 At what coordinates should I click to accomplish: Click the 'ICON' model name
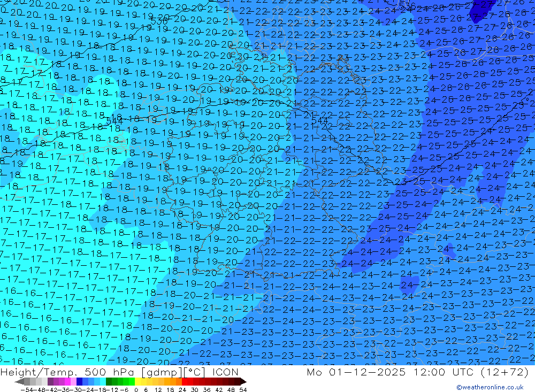(225, 372)
